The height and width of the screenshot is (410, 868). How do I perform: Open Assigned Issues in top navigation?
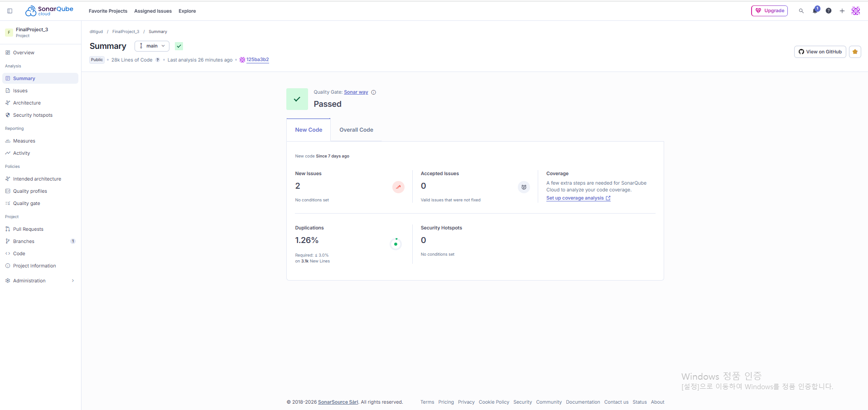coord(153,11)
